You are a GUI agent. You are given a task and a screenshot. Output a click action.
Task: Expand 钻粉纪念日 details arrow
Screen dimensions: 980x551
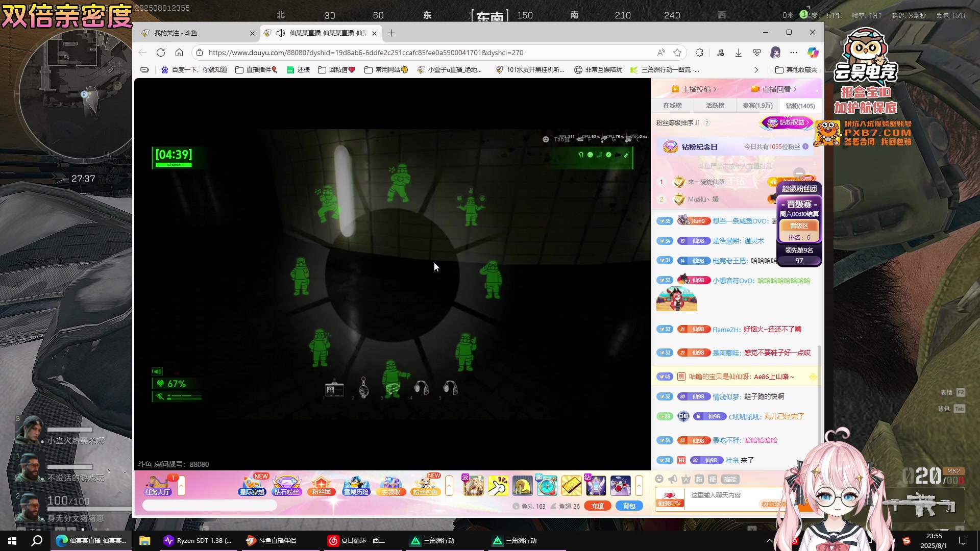pos(805,147)
